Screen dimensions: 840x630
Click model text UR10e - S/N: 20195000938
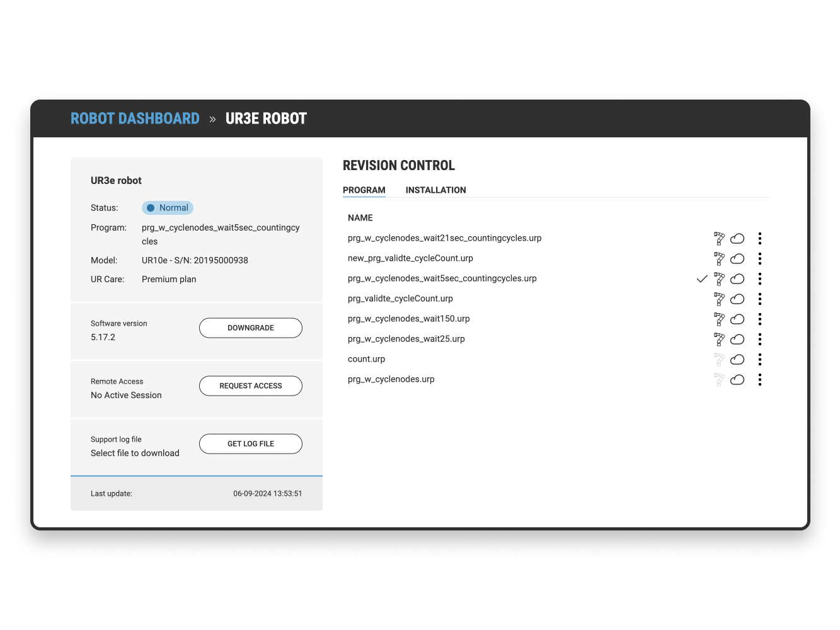195,260
